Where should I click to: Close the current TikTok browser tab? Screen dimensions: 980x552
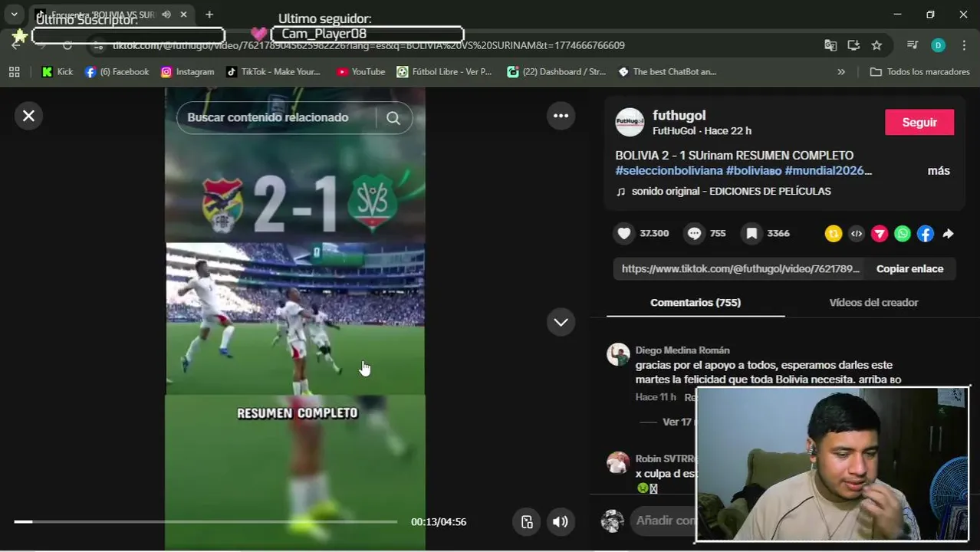coord(183,15)
